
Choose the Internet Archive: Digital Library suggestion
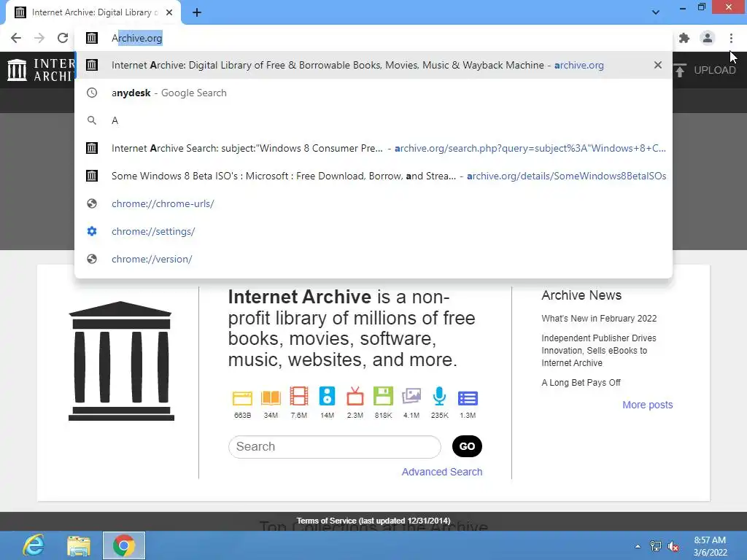tap(373, 65)
